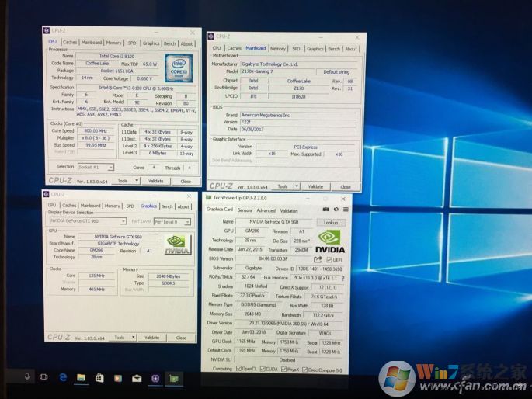The height and width of the screenshot is (399, 532).
Task: Click NVIDIA logo in CPU-Z Graphics window
Action: click(x=177, y=245)
